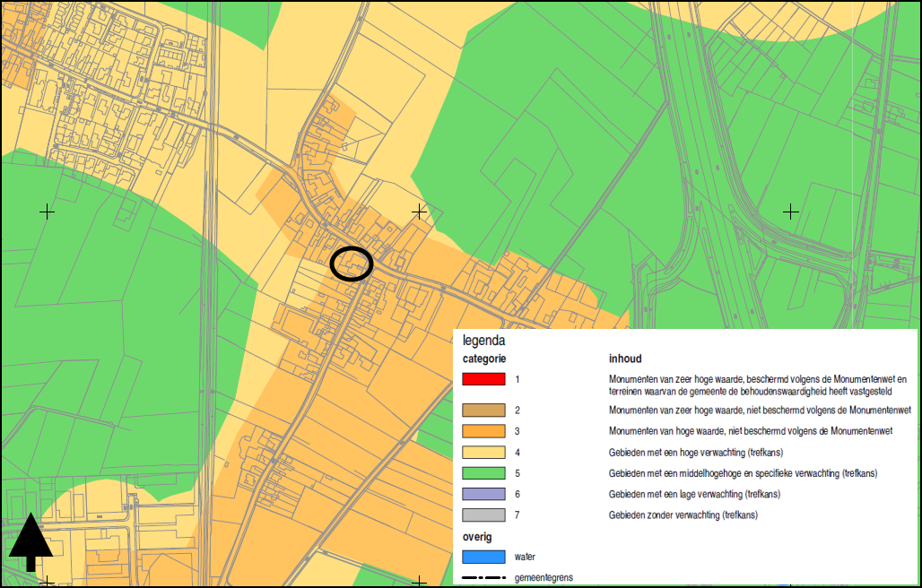The height and width of the screenshot is (588, 922).
Task: Select 'Gebieden met een lage verwachting' entry
Action: (694, 494)
